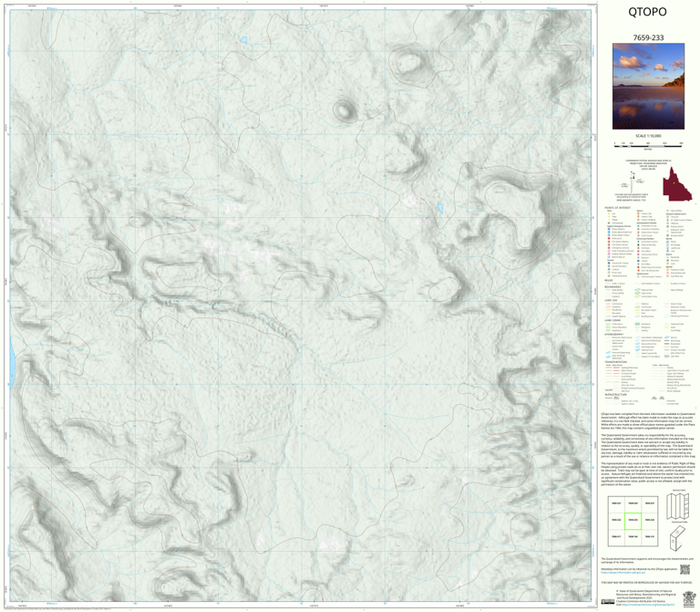Click the QR code for QTopo
The image size is (700, 612).
685,569
